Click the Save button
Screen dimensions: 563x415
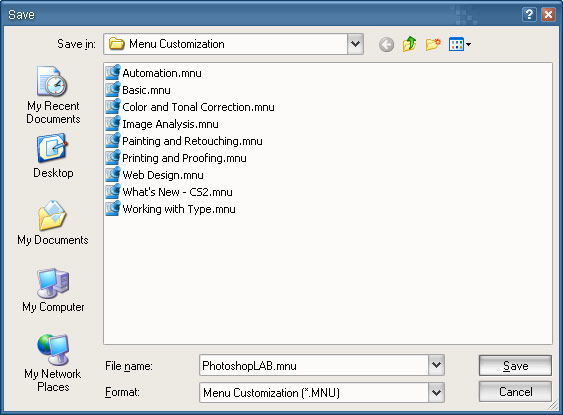[x=515, y=365]
